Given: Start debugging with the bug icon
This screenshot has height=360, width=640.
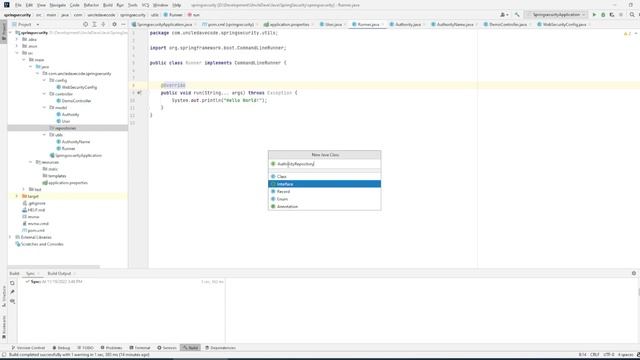Looking at the screenshot, I should pos(603,15).
